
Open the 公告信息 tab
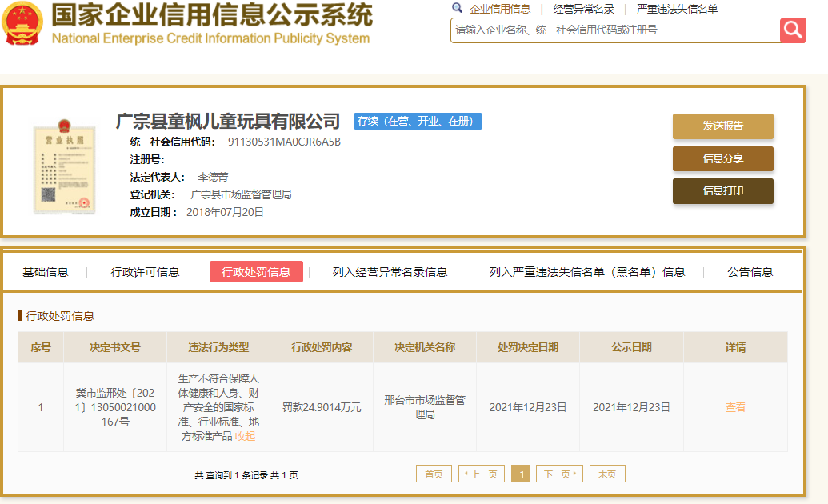point(750,272)
